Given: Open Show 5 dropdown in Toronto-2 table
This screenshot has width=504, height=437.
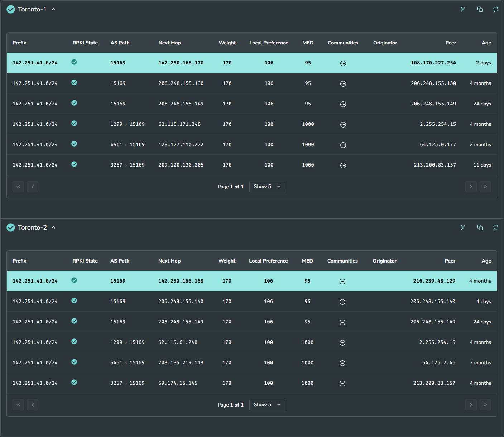Looking at the screenshot, I should (268, 405).
